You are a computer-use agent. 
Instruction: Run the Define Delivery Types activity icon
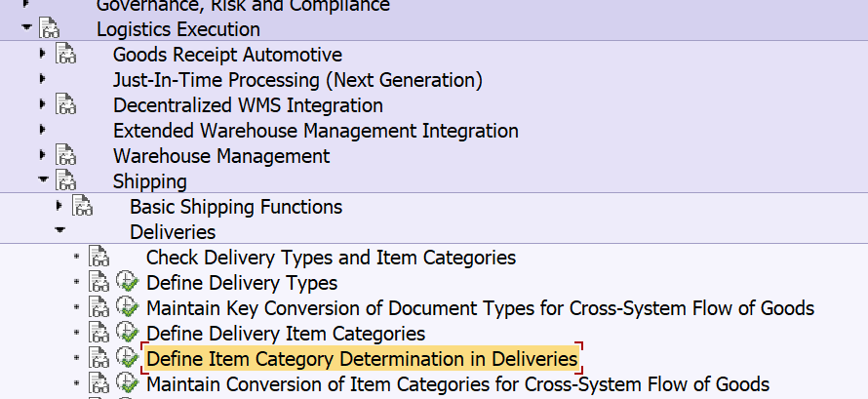127,283
